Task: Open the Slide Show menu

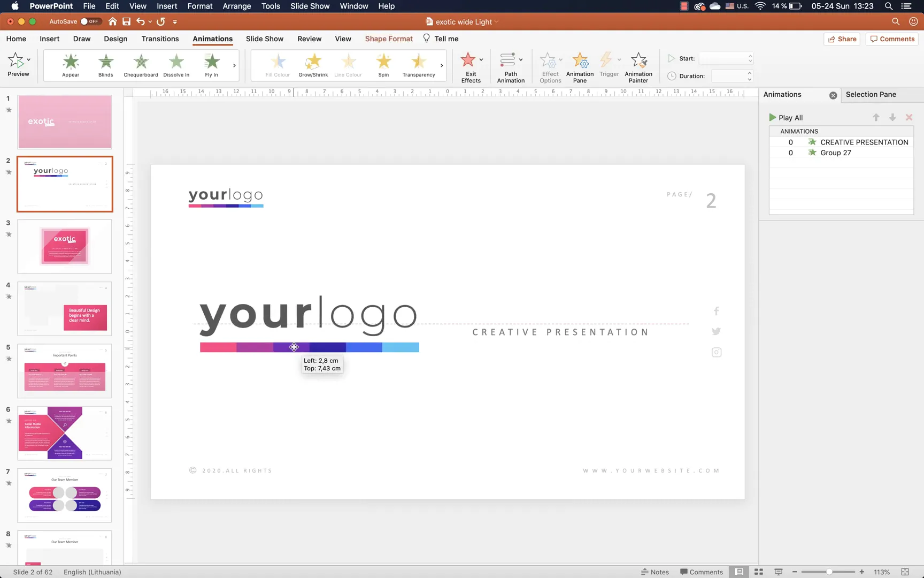Action: (x=310, y=6)
